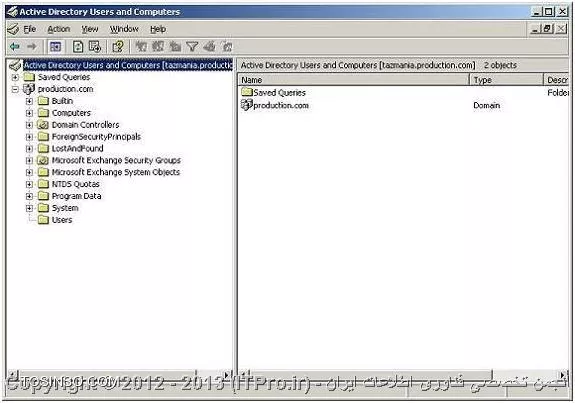
Task: Expand the Computers container
Action: (x=29, y=113)
